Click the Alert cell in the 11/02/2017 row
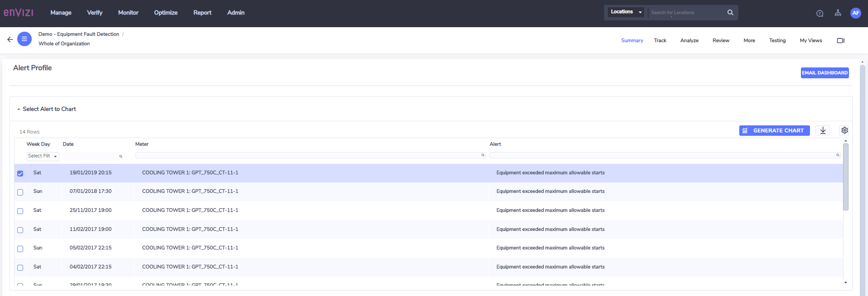This screenshot has width=868, height=296. (550, 229)
